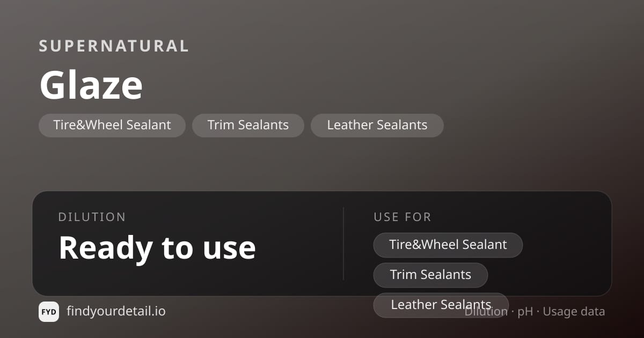Click the SUPERNATURAL brand name
The image size is (644, 338).
(x=114, y=46)
